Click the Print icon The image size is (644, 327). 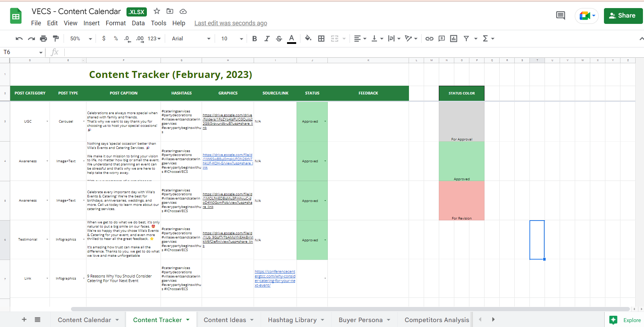point(44,39)
